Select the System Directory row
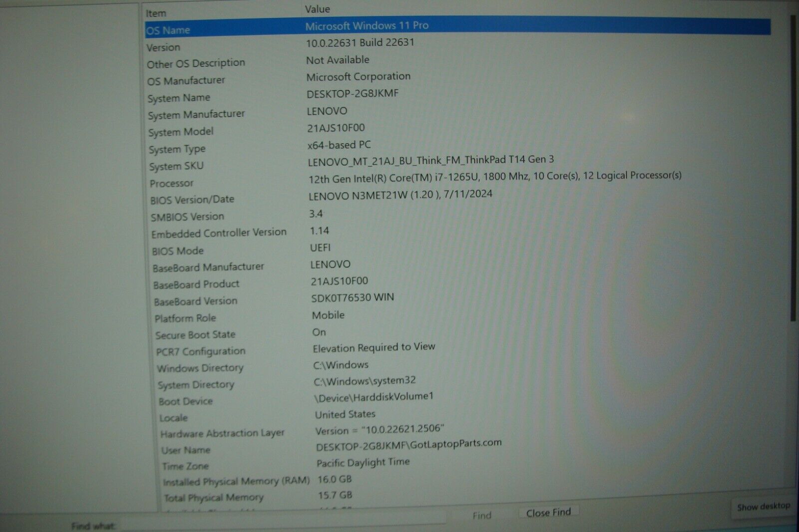 tap(196, 385)
